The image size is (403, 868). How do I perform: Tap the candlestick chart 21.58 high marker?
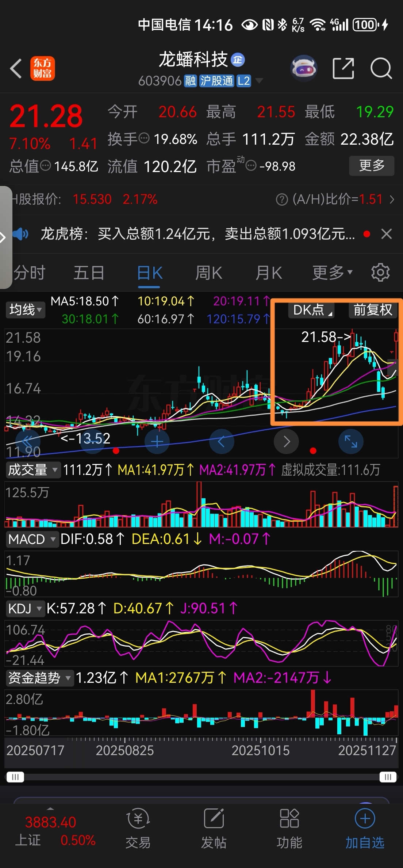point(326,337)
